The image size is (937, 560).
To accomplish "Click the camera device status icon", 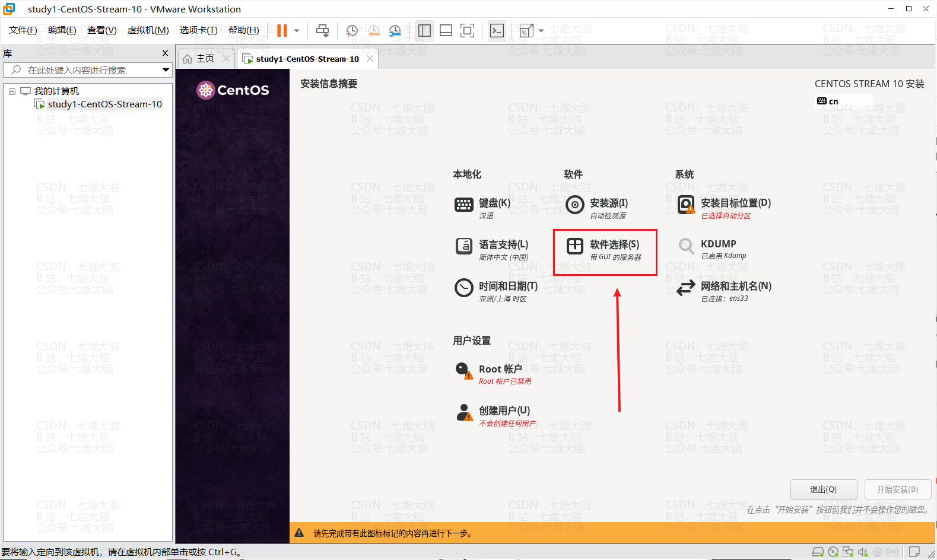I will click(878, 552).
